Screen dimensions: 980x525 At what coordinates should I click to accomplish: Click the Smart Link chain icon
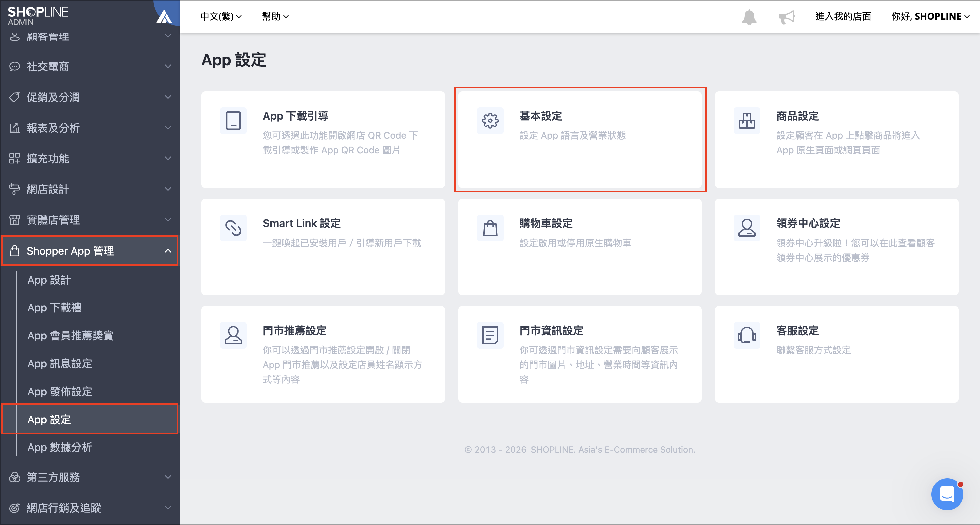click(233, 228)
